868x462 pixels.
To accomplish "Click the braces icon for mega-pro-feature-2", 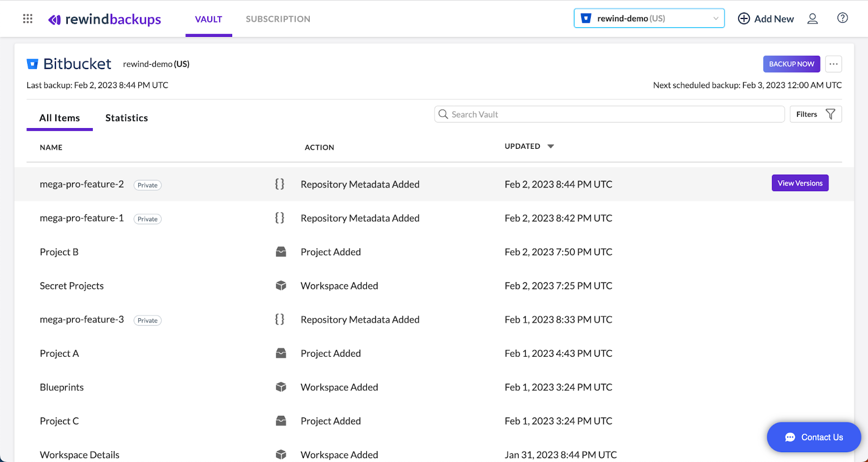I will coord(280,184).
